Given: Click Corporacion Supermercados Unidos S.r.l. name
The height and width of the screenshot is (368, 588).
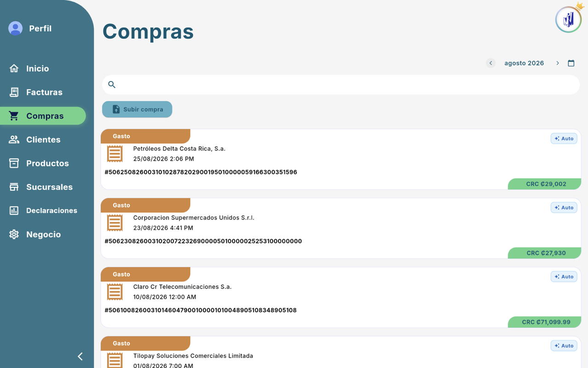Looking at the screenshot, I should pos(194,218).
